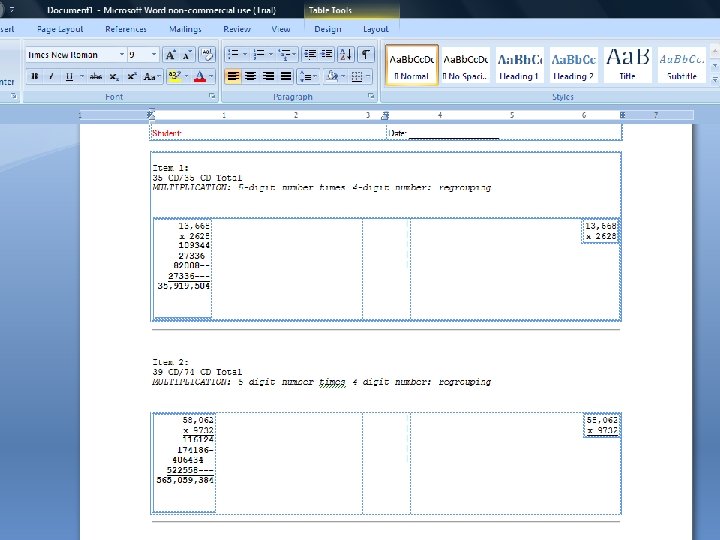Image resolution: width=720 pixels, height=540 pixels.
Task: Open the font name dropdown
Action: [x=122, y=55]
